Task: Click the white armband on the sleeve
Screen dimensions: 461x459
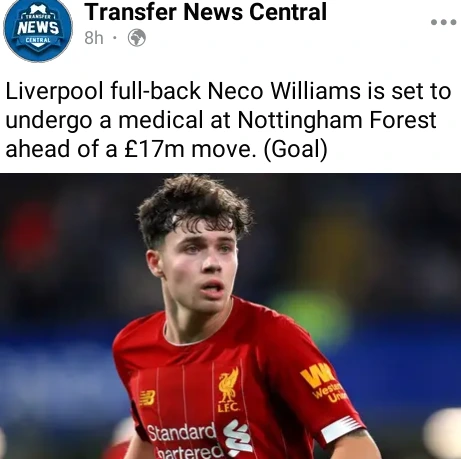Action: (342, 428)
